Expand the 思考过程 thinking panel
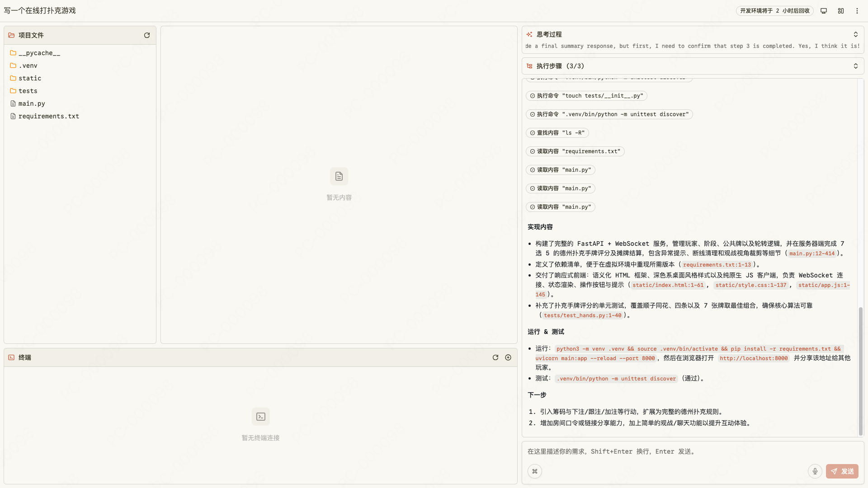The height and width of the screenshot is (488, 868). click(x=855, y=34)
